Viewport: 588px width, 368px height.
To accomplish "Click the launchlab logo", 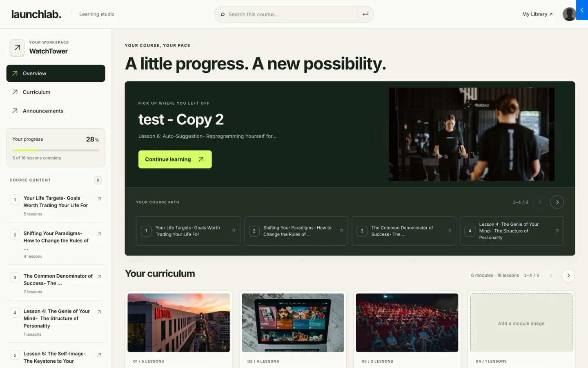I will pyautogui.click(x=36, y=14).
